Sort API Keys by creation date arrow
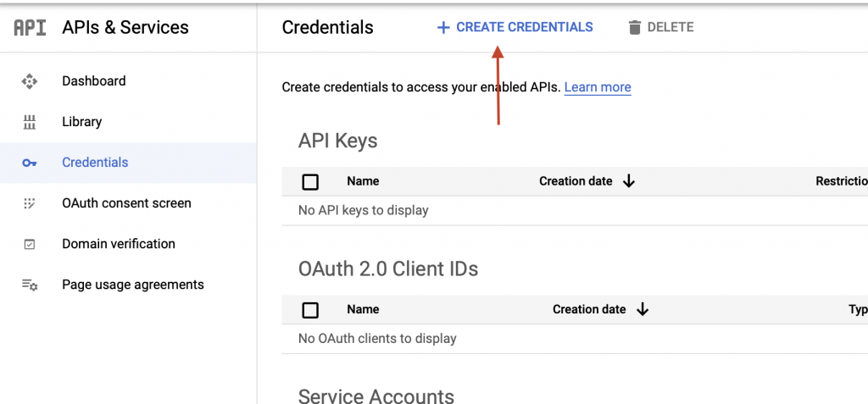This screenshot has width=868, height=404. point(628,181)
